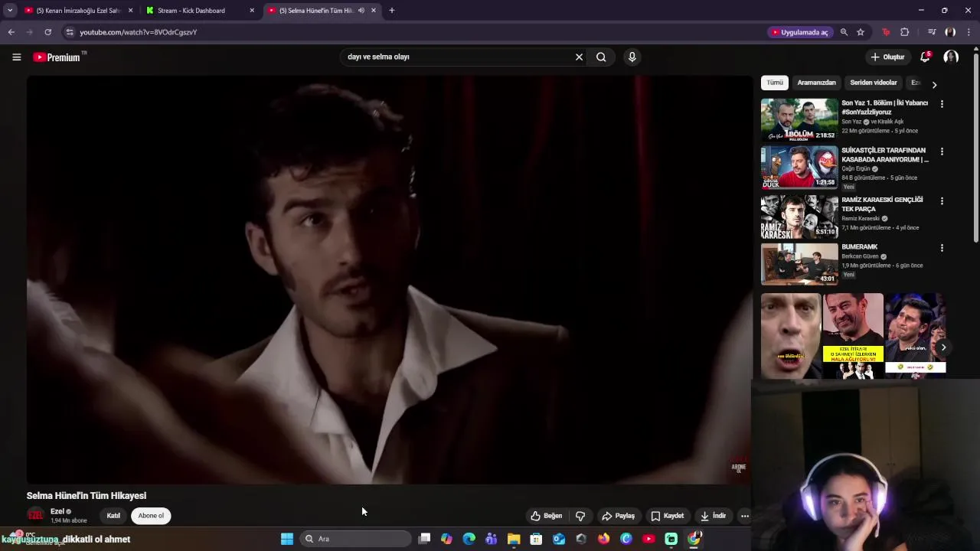Open Outlook from taskbar
Image resolution: width=980 pixels, height=551 pixels.
tap(559, 539)
